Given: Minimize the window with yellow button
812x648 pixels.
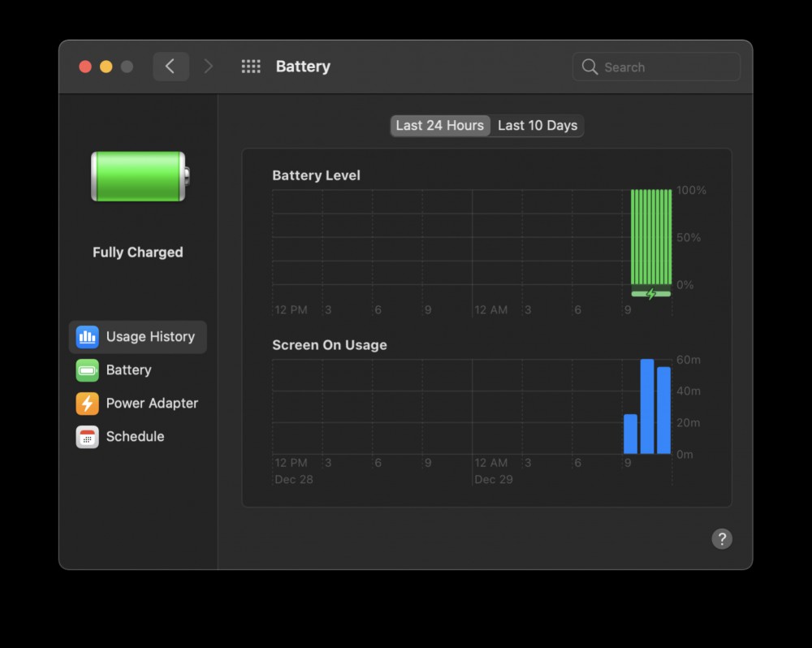Looking at the screenshot, I should (x=106, y=67).
